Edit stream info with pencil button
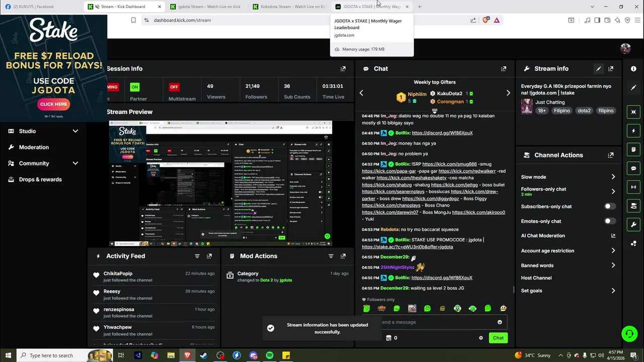644x362 pixels. [599, 69]
